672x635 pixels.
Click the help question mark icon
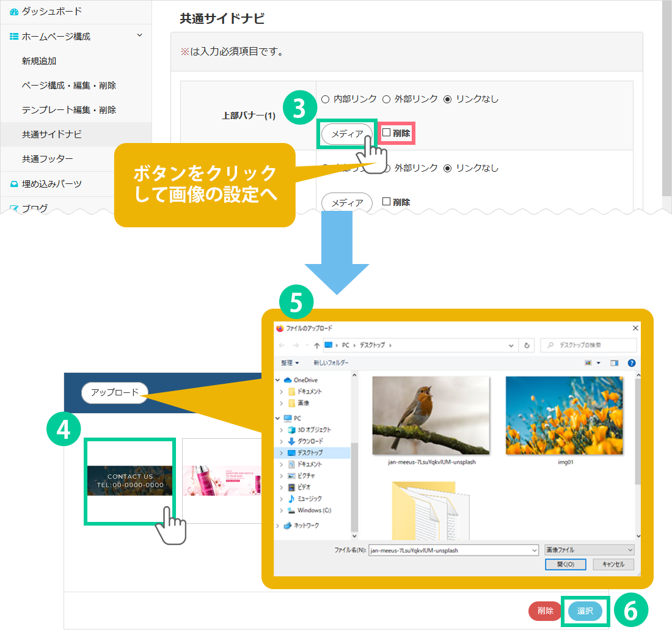pyautogui.click(x=631, y=363)
